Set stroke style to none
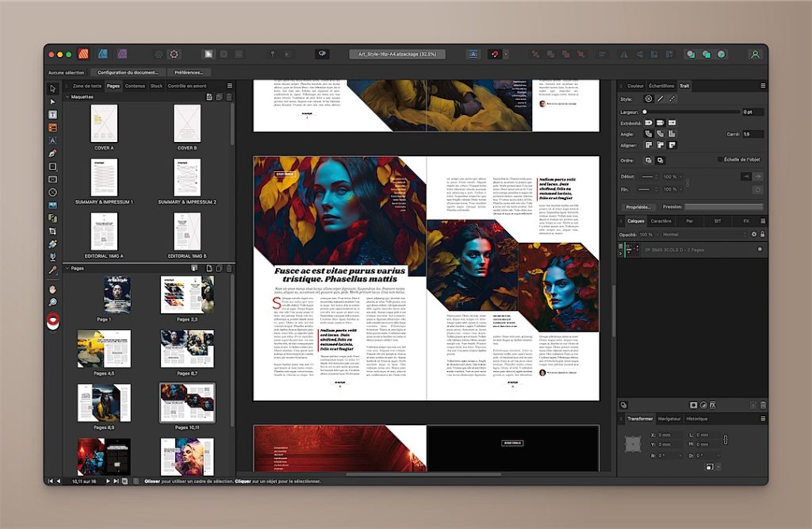 pos(648,99)
